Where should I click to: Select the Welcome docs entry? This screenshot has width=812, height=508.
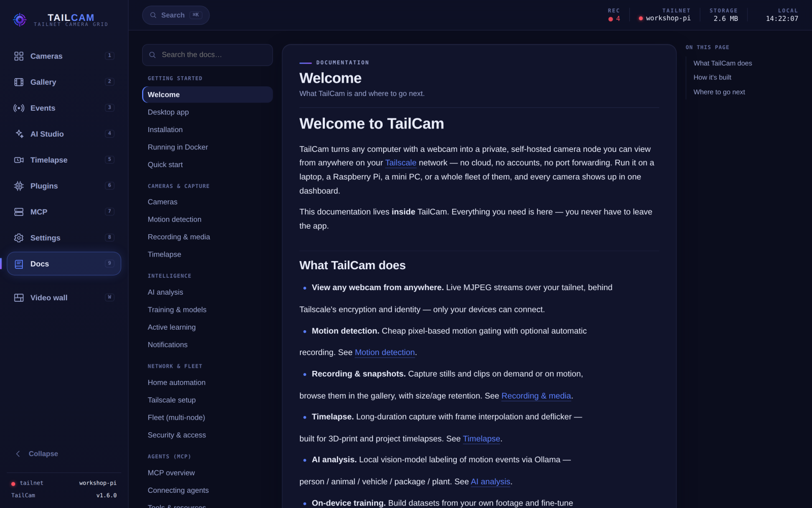(207, 94)
